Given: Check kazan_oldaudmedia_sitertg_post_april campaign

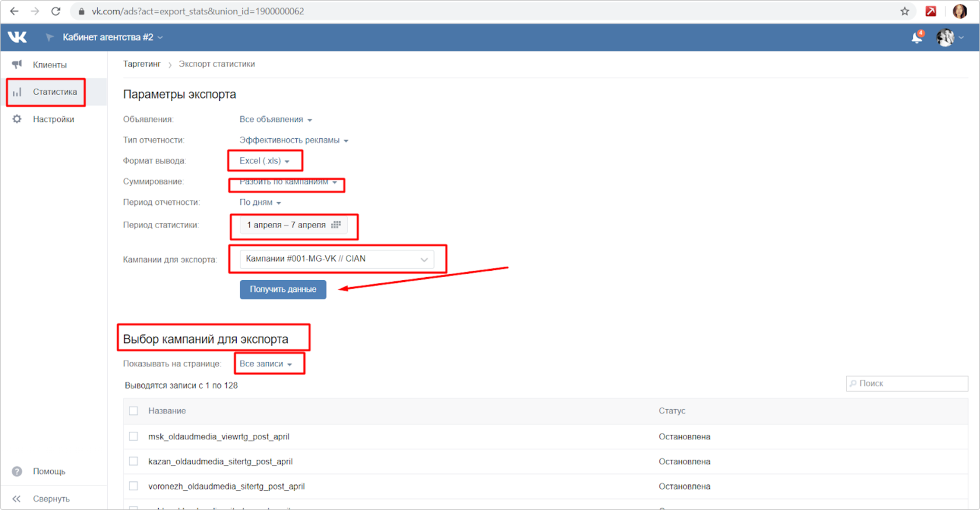Looking at the screenshot, I should coord(134,462).
